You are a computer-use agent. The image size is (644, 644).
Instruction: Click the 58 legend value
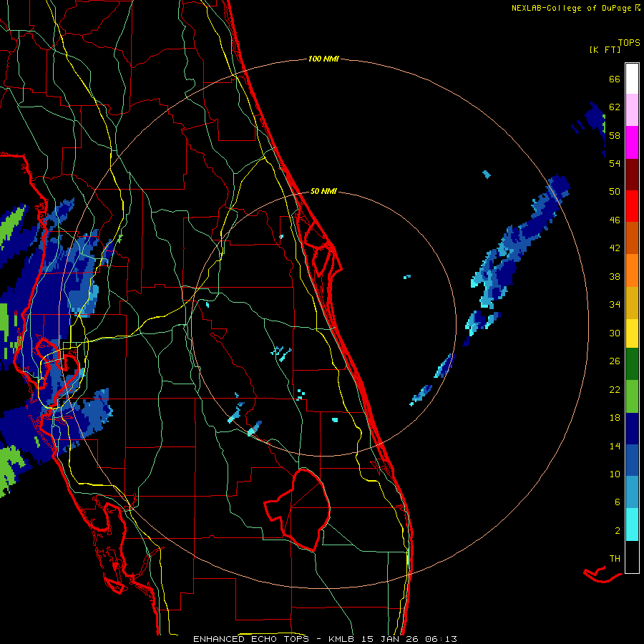[615, 135]
